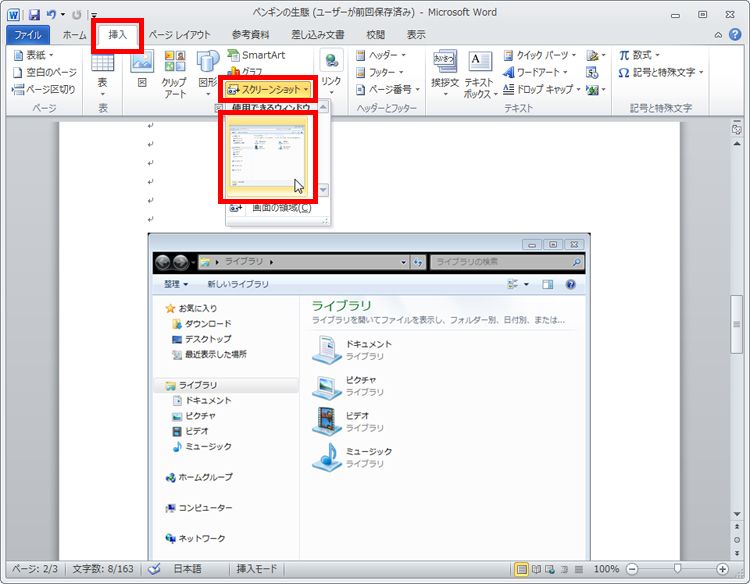Open the スクリーンショット dropdown button
Screen dimensions: 750x584
point(268,89)
